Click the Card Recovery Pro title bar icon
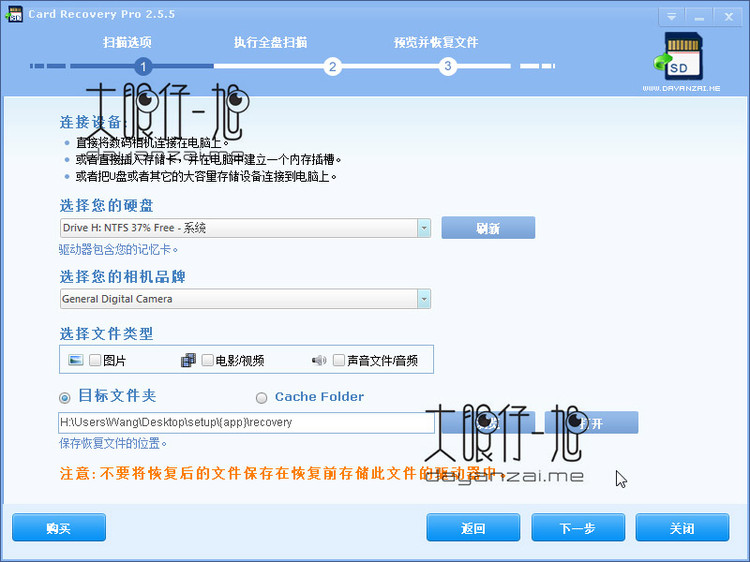 [14, 14]
